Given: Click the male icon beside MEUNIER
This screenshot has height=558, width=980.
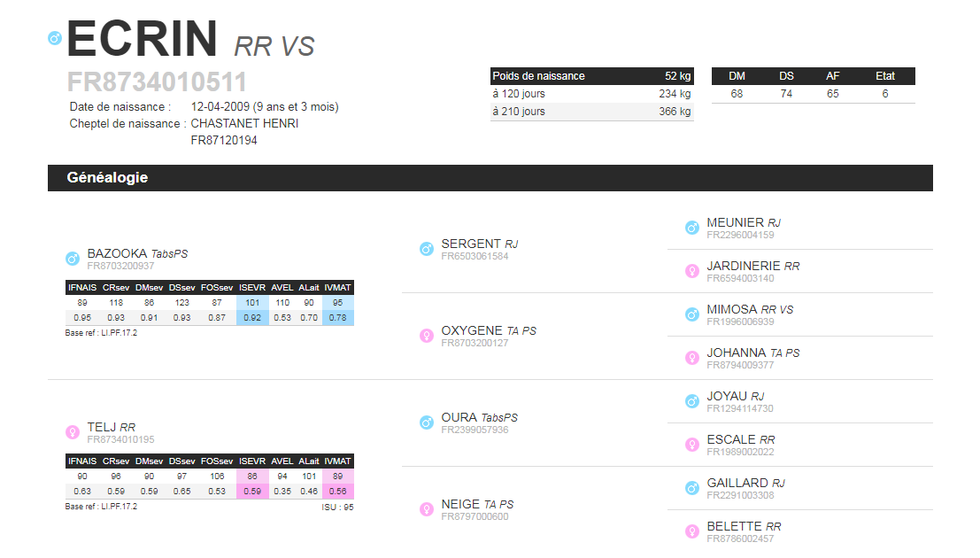Looking at the screenshot, I should click(x=692, y=228).
